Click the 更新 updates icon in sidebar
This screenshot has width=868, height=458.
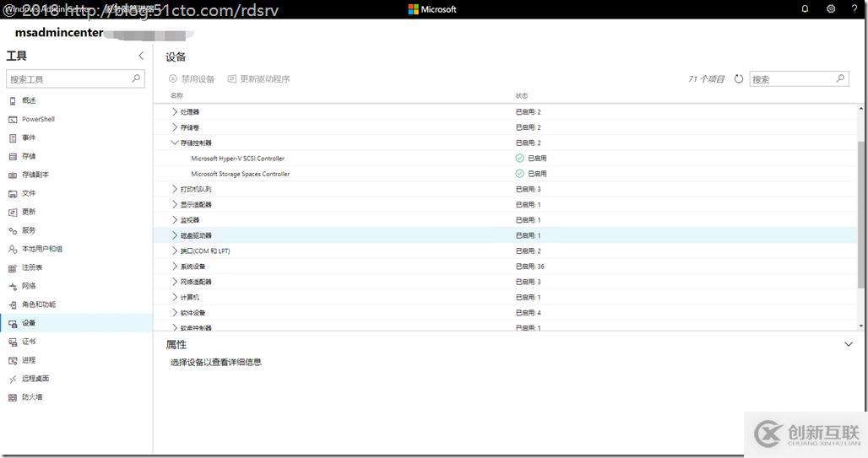13,212
